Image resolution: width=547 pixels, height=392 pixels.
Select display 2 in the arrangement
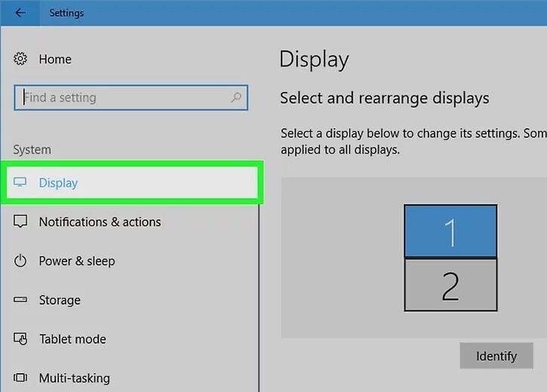click(x=450, y=285)
